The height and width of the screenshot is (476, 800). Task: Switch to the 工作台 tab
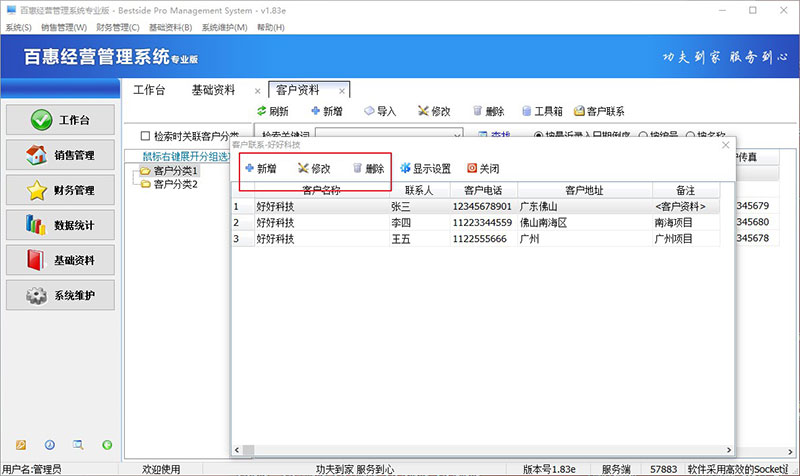tap(149, 90)
